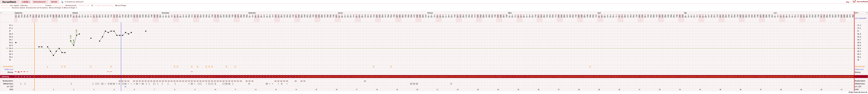Select the Zervixschleim row label
Viewport: 868px width, 94px height.
tap(8, 66)
